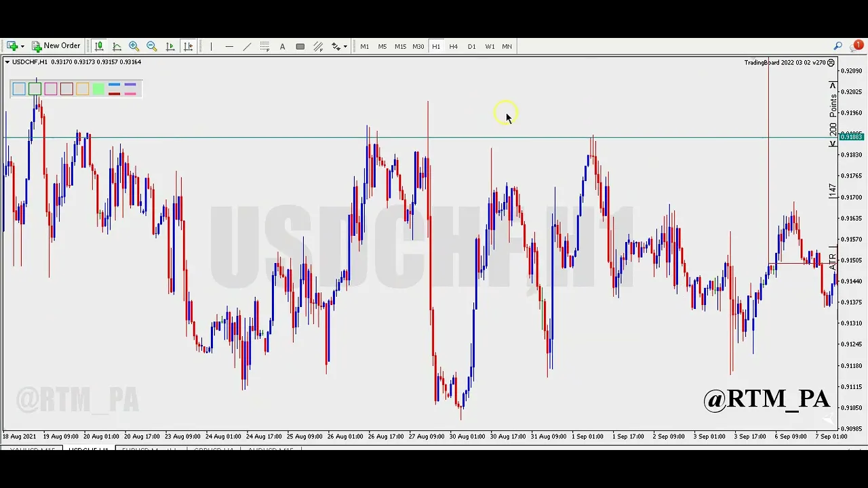
Task: Click the TradingBoard sad face icon
Action: (x=831, y=62)
